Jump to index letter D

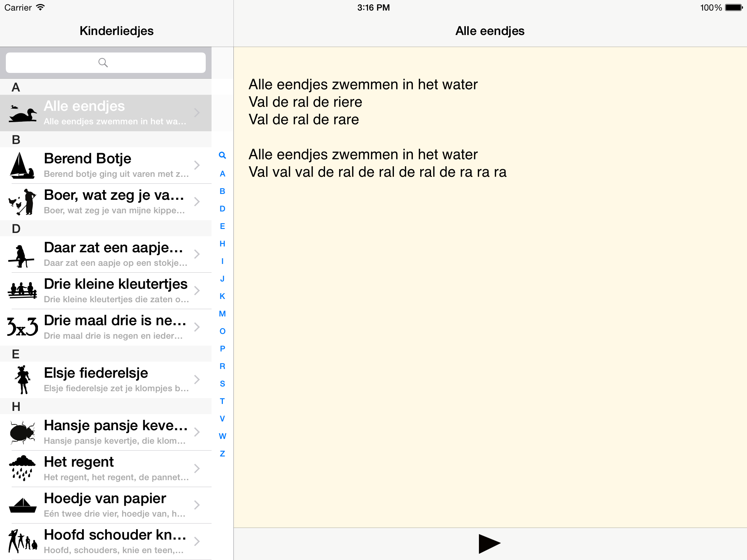tap(222, 209)
